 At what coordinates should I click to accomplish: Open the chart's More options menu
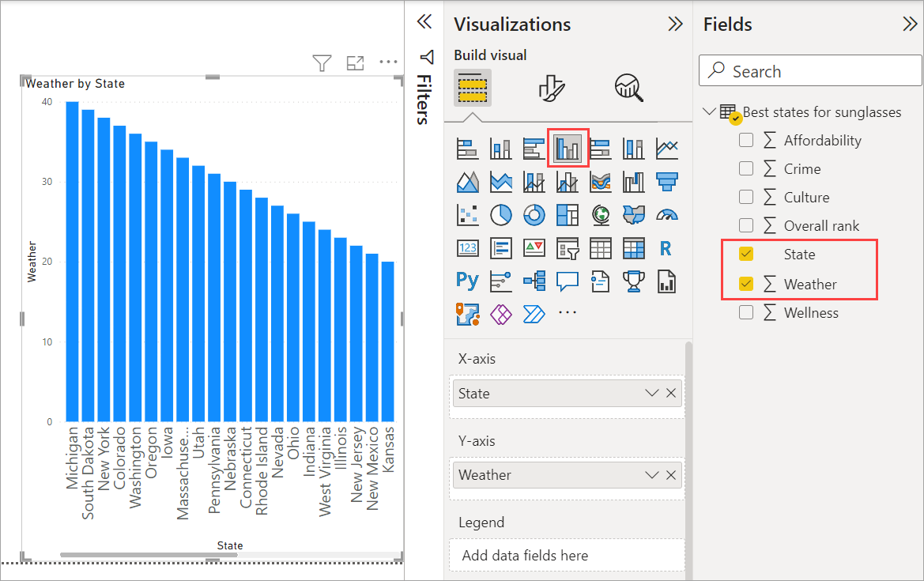point(388,62)
